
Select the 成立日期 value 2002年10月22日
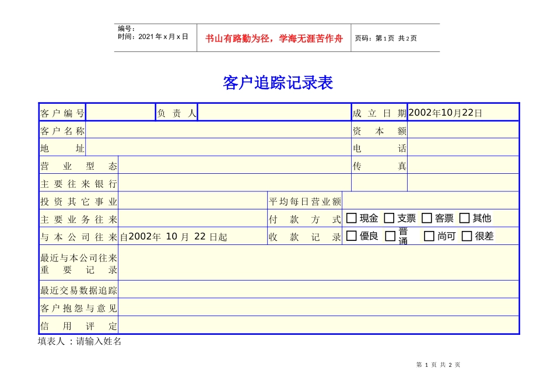point(445,113)
